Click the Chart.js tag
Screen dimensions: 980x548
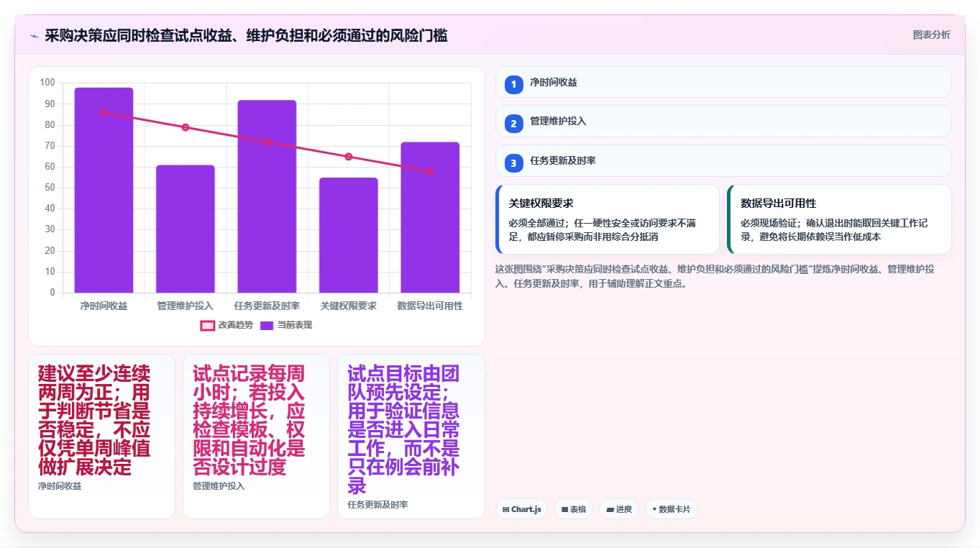coord(521,509)
